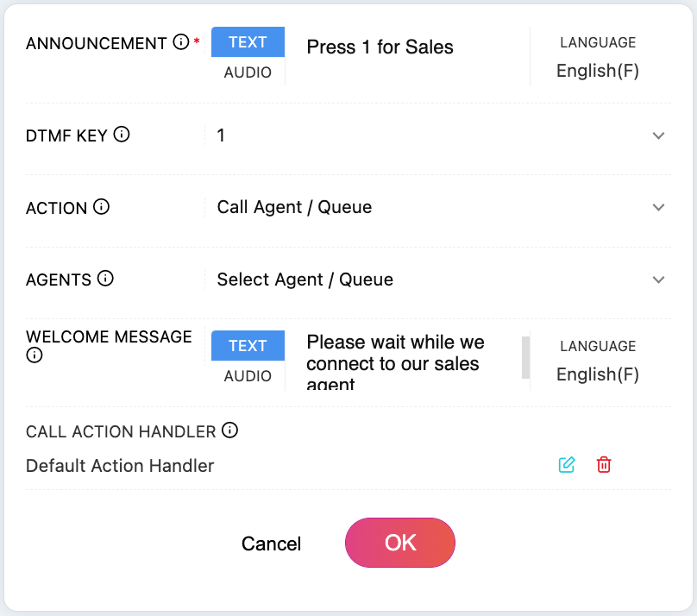The image size is (697, 616).
Task: Click the welcome message text scrollbar
Action: click(x=525, y=357)
